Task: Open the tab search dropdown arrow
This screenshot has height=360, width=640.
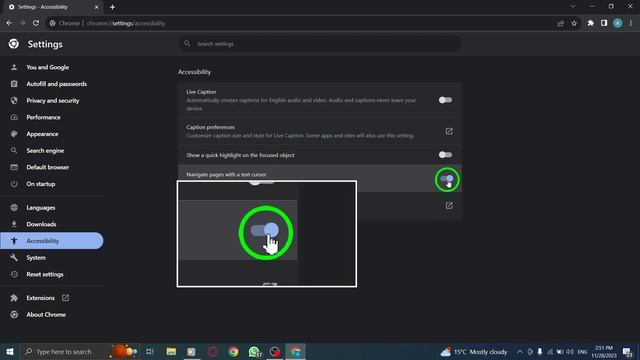Action: click(573, 6)
